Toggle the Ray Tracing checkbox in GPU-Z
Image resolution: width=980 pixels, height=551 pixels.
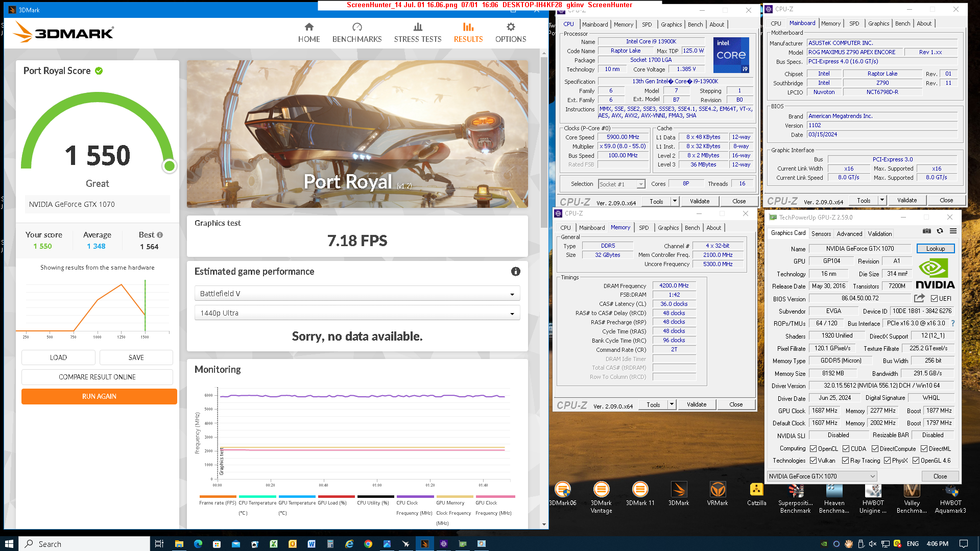pos(846,461)
